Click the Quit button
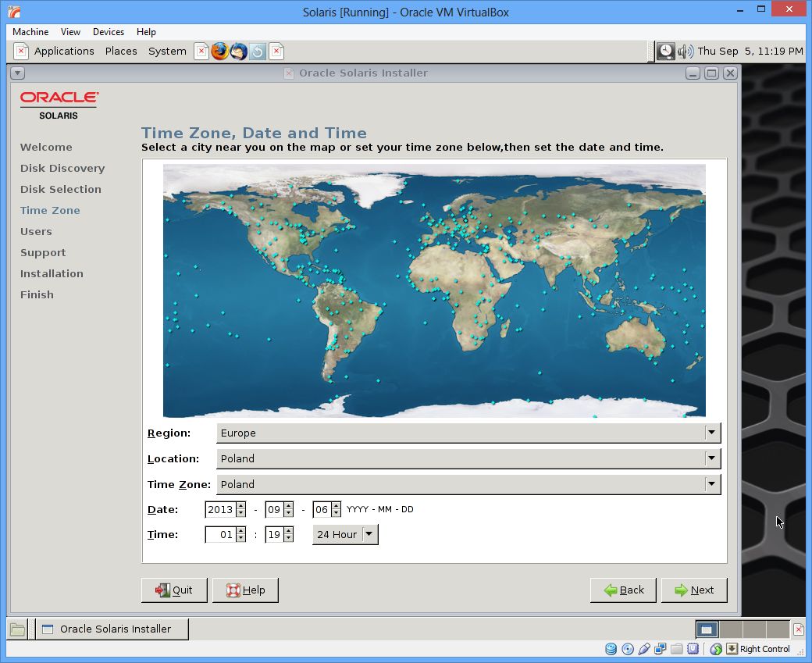812x663 pixels. click(174, 590)
